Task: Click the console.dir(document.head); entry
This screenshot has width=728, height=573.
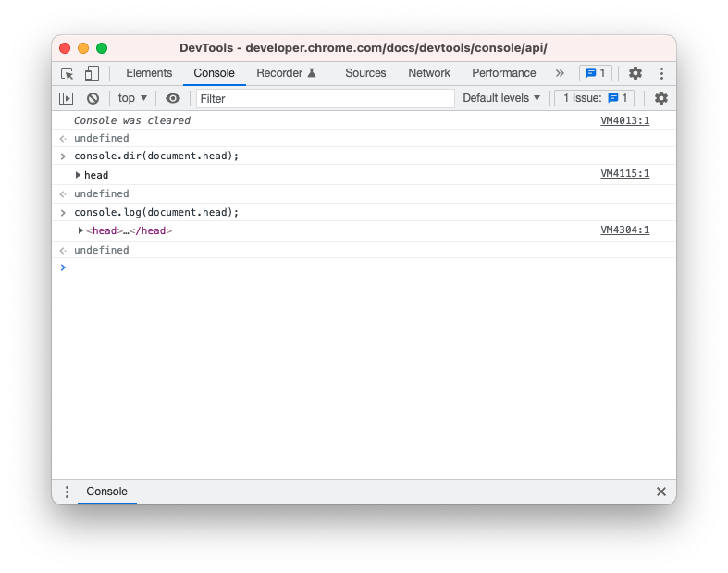Action: point(156,156)
